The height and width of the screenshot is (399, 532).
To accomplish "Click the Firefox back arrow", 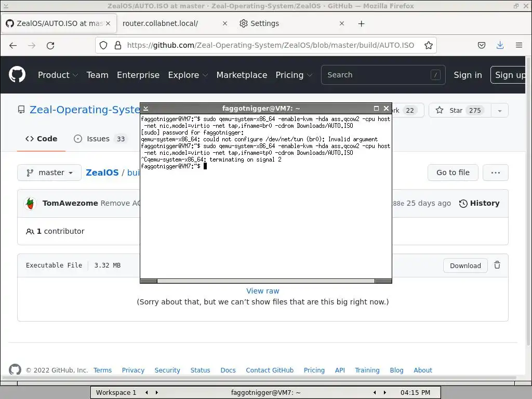I will (13, 46).
